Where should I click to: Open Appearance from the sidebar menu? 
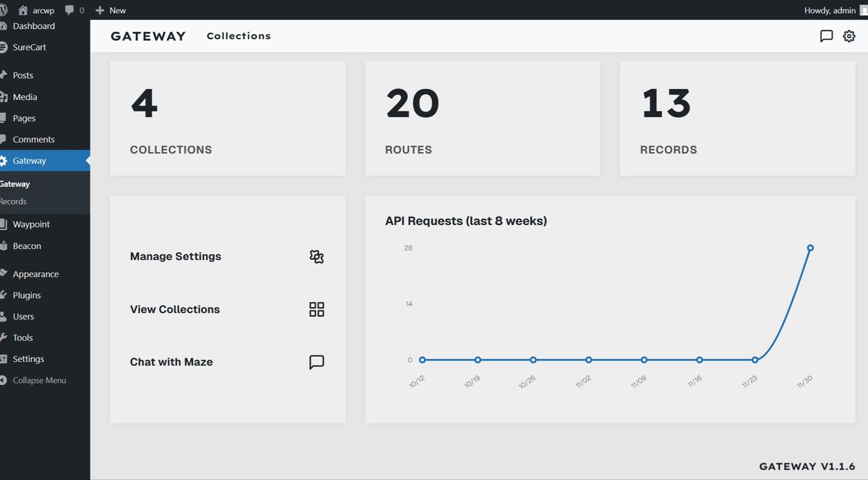34,274
